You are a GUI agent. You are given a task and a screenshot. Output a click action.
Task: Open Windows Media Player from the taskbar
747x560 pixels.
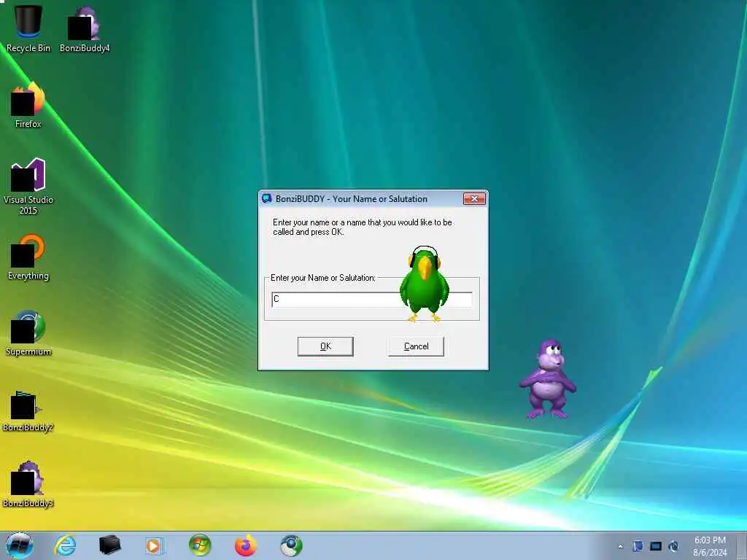(154, 545)
